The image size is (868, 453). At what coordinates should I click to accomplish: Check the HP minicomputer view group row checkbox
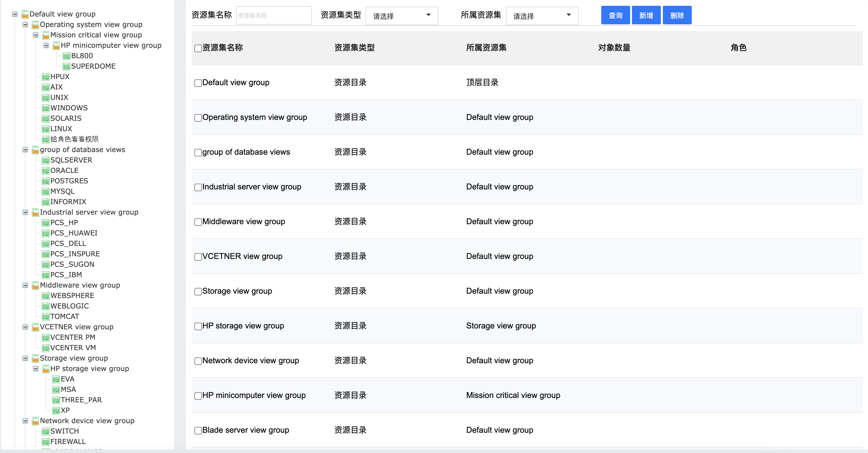coord(198,396)
